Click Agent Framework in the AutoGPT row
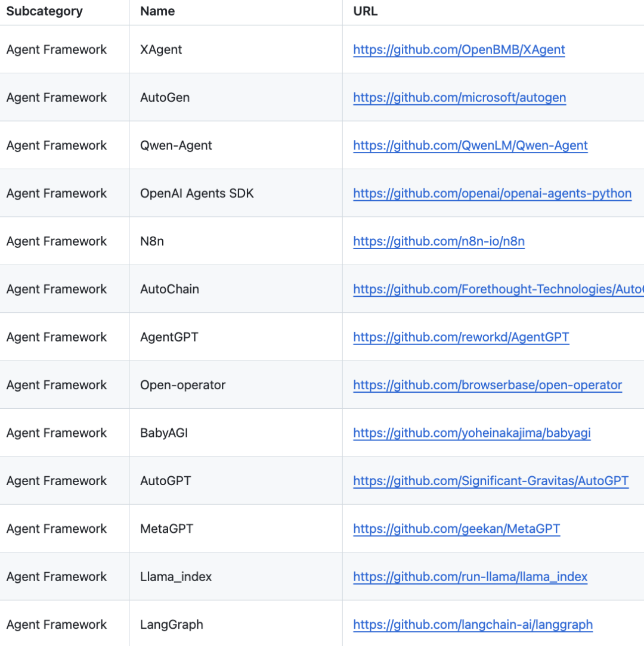The width and height of the screenshot is (644, 646). click(x=57, y=481)
